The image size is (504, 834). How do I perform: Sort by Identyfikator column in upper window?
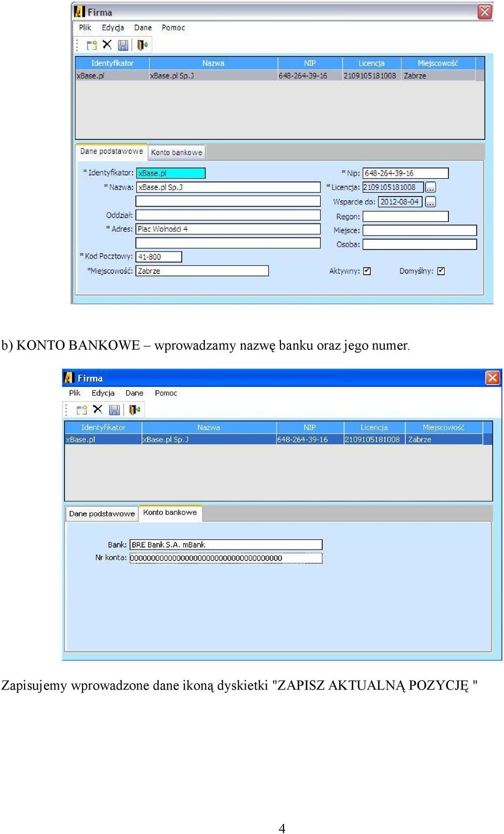click(x=112, y=63)
